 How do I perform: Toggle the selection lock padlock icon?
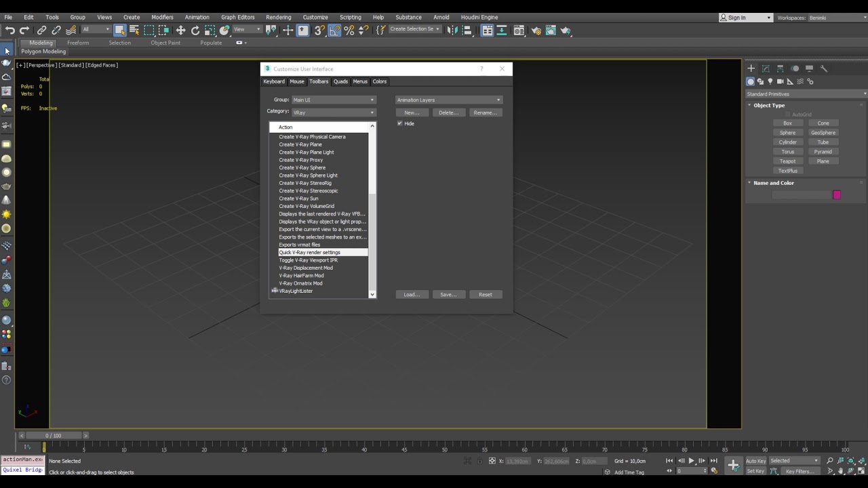(479, 461)
